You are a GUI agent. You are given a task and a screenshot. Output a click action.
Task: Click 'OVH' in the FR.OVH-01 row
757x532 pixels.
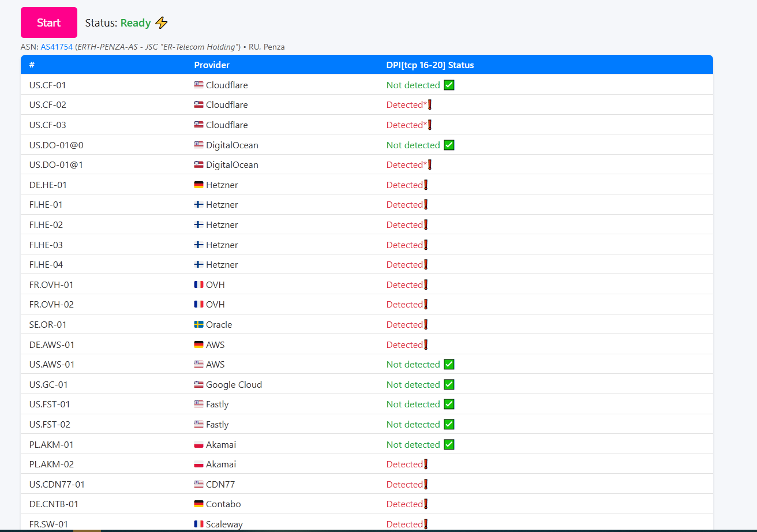215,284
